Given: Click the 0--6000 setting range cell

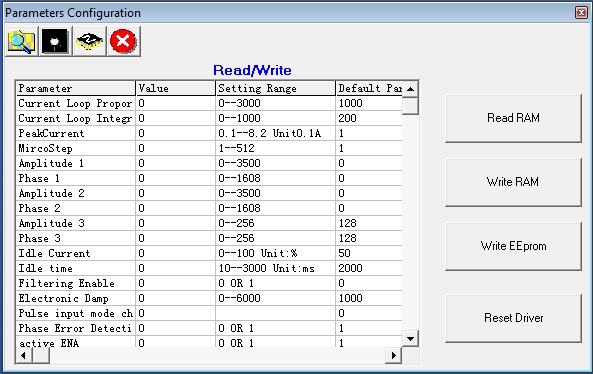Looking at the screenshot, I should (275, 298).
